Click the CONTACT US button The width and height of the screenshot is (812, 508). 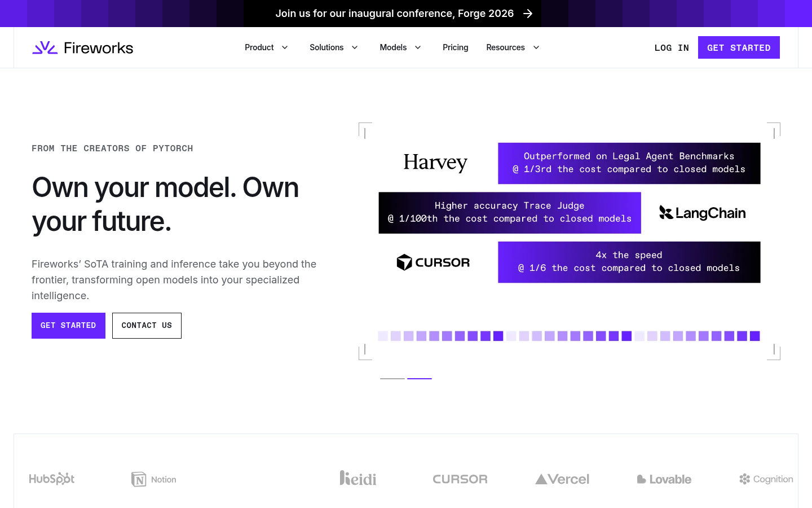pos(147,326)
